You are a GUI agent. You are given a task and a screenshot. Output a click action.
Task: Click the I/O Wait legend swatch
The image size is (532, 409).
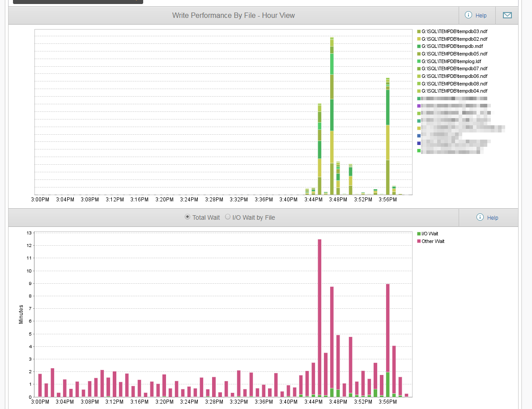419,234
